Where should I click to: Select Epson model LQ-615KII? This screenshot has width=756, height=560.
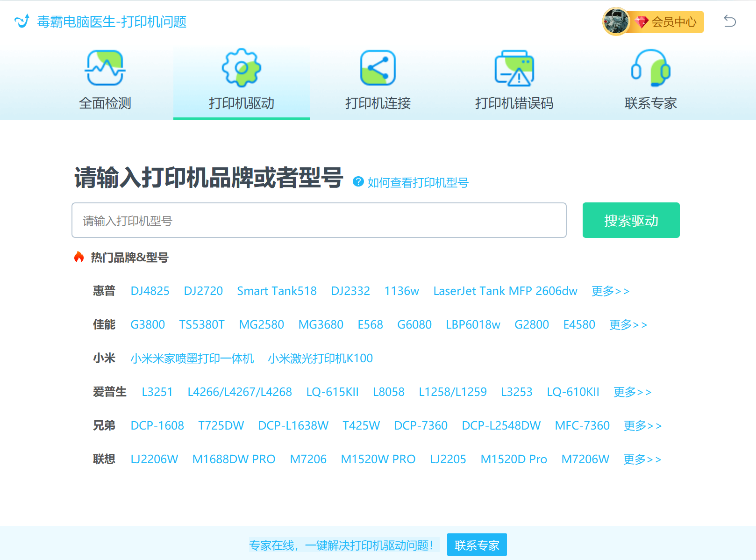332,392
